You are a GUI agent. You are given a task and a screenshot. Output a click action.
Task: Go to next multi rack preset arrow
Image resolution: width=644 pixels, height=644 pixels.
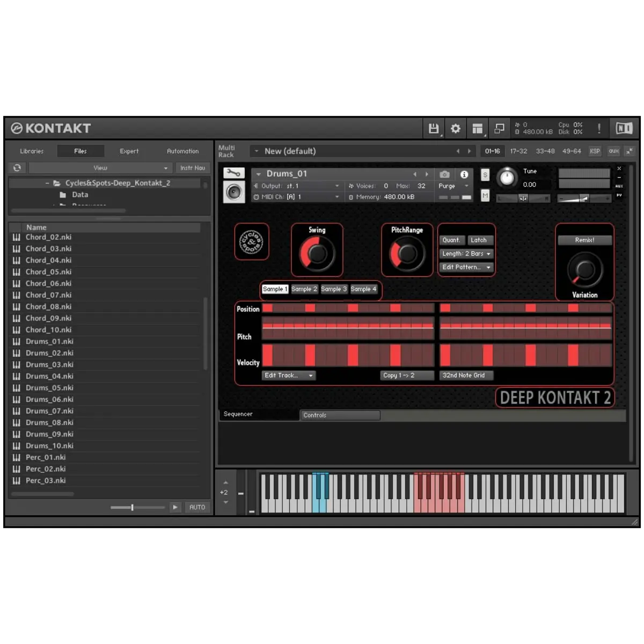(x=470, y=151)
